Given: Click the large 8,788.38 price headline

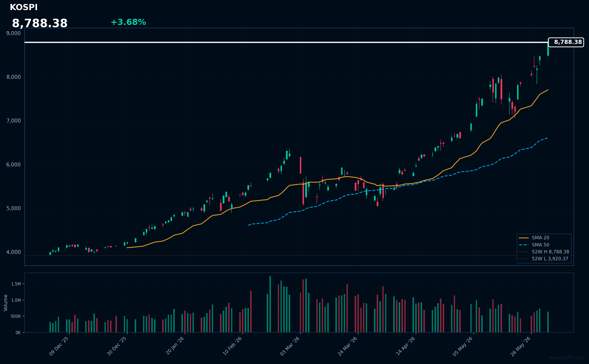Looking at the screenshot, I should tap(40, 23).
